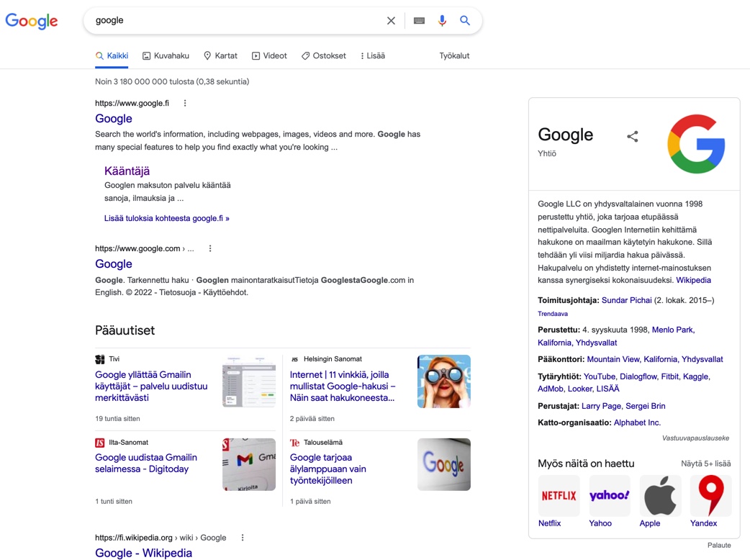
Task: Open the on-screen keyboard input tool
Action: pos(419,21)
